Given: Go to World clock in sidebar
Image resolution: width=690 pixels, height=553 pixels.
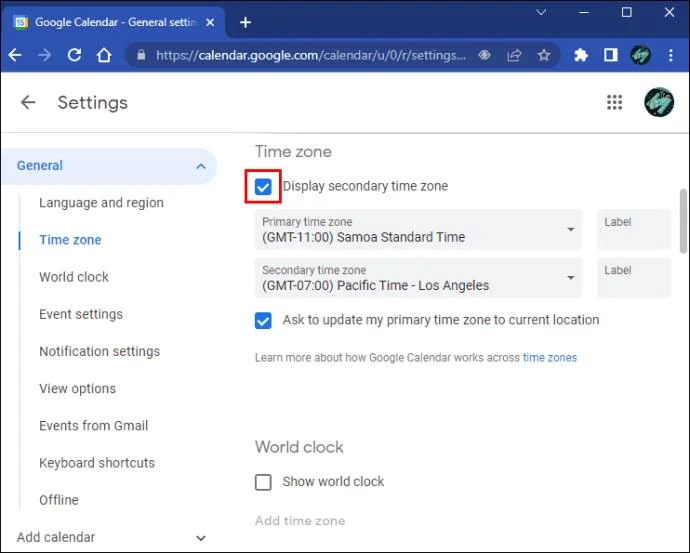Looking at the screenshot, I should tap(74, 277).
